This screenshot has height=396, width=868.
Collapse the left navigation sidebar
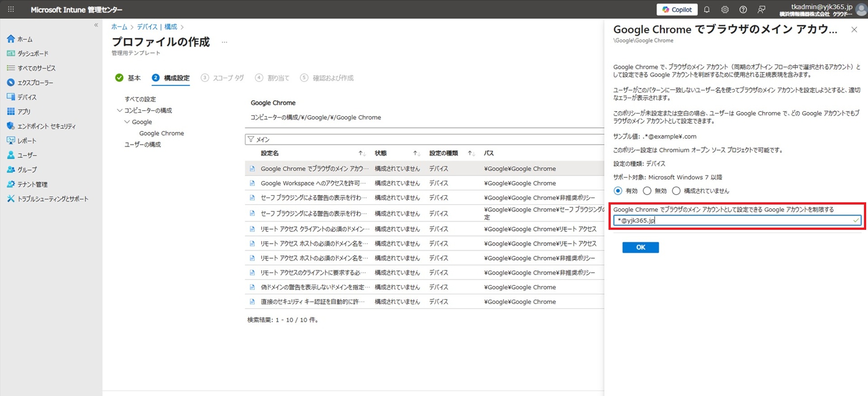[x=96, y=25]
